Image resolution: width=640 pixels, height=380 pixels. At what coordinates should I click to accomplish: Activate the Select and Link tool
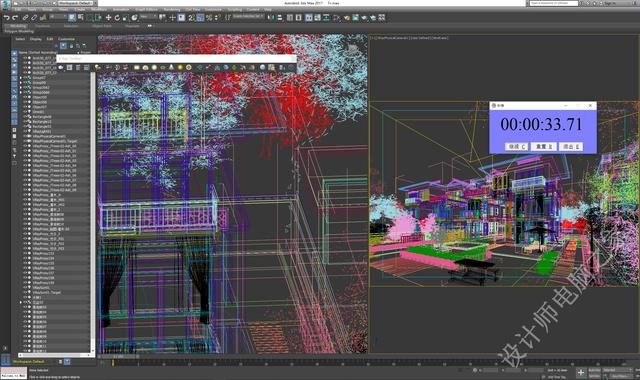pyautogui.click(x=25, y=18)
